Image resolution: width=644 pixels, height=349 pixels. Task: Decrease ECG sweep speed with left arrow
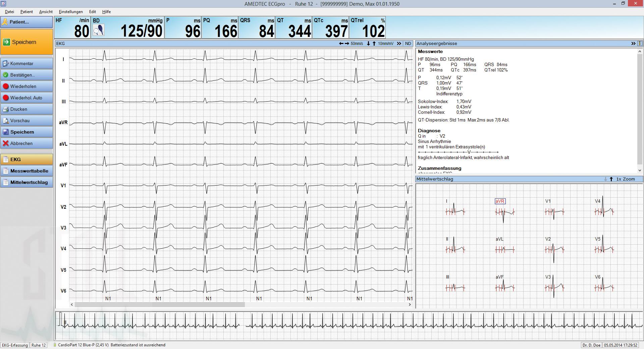tap(341, 44)
